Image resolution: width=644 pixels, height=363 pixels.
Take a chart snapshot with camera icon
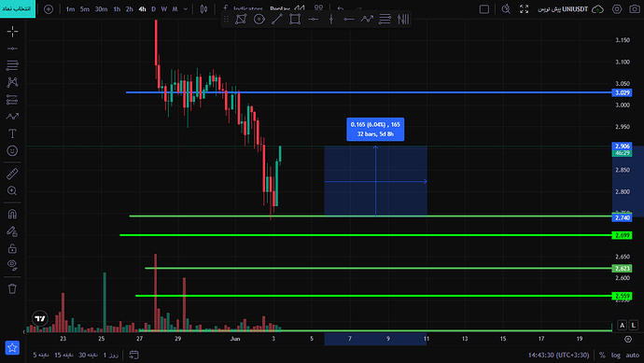[x=635, y=9]
